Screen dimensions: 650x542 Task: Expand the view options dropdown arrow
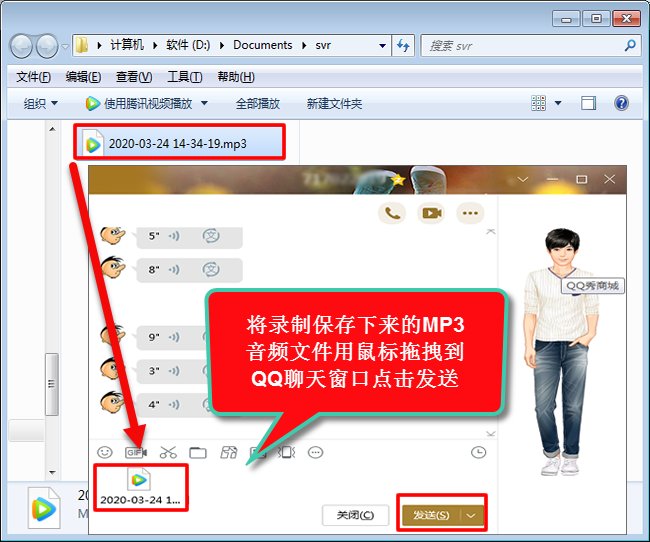pos(558,103)
